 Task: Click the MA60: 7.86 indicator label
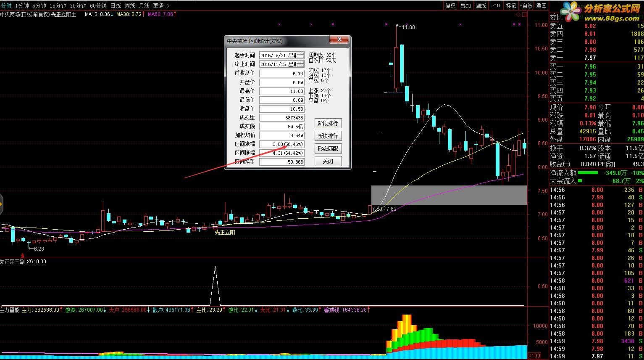tap(162, 14)
